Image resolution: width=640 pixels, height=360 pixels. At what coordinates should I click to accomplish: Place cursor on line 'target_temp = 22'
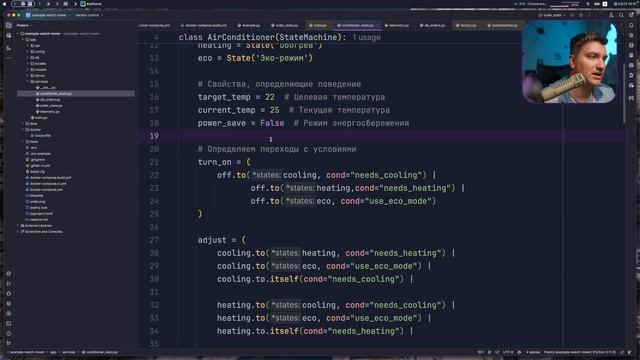click(236, 97)
